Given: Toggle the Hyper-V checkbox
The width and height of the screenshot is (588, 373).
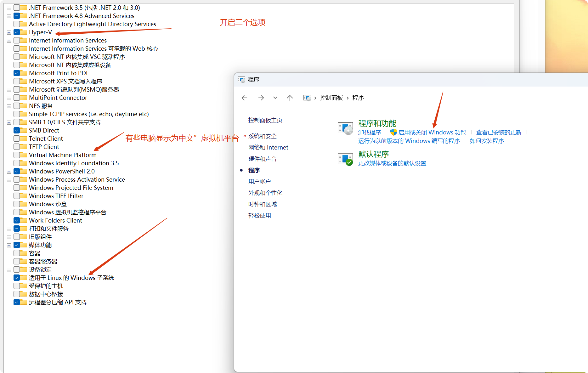Looking at the screenshot, I should pyautogui.click(x=17, y=32).
